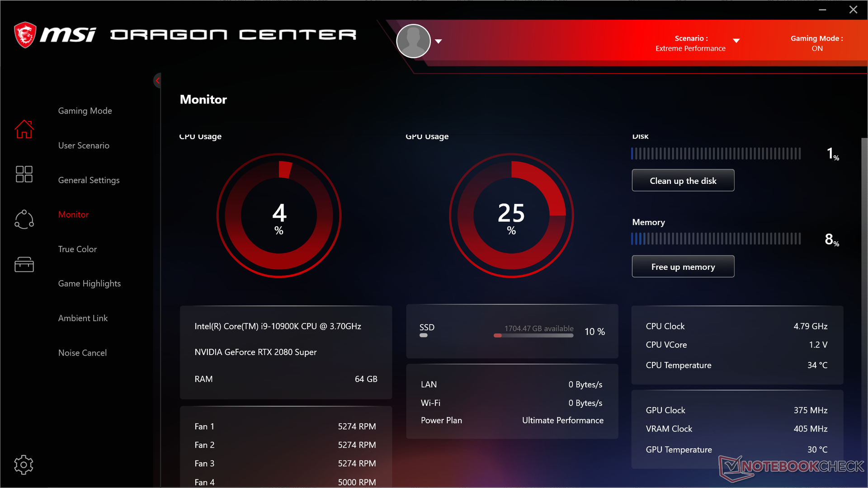Select User Scenario menu item
The height and width of the screenshot is (488, 868).
tap(84, 145)
